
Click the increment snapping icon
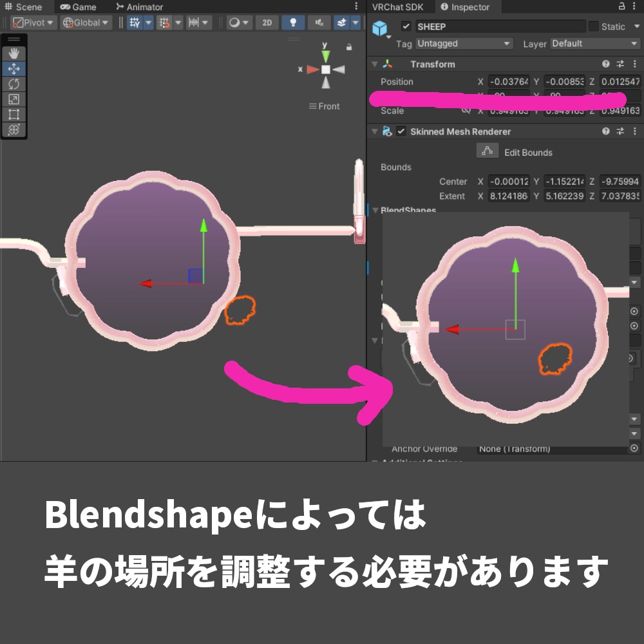(193, 23)
